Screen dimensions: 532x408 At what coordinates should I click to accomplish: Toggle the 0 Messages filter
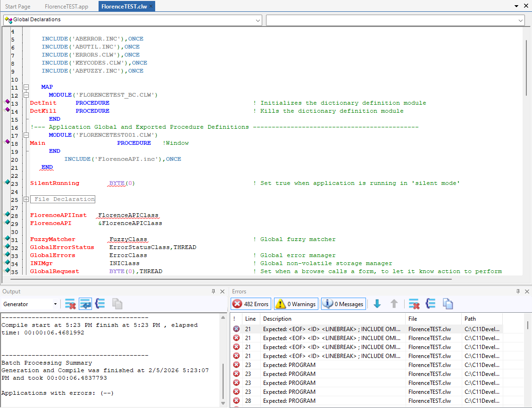coord(343,304)
